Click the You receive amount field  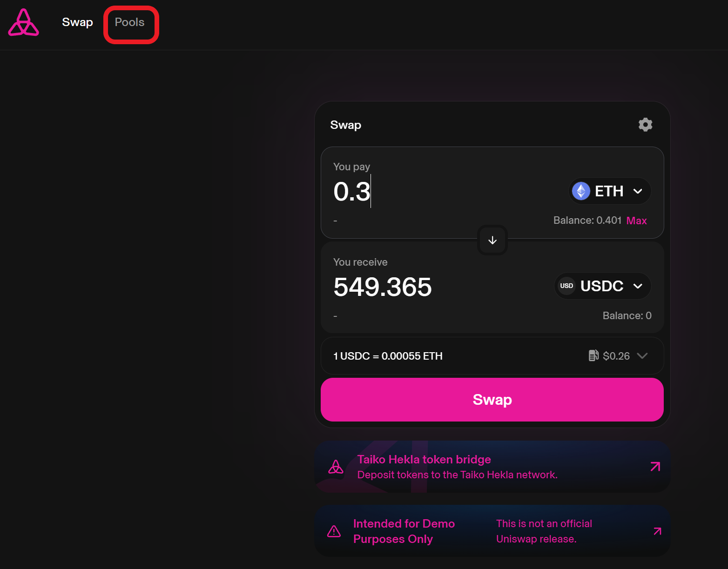pyautogui.click(x=419, y=287)
